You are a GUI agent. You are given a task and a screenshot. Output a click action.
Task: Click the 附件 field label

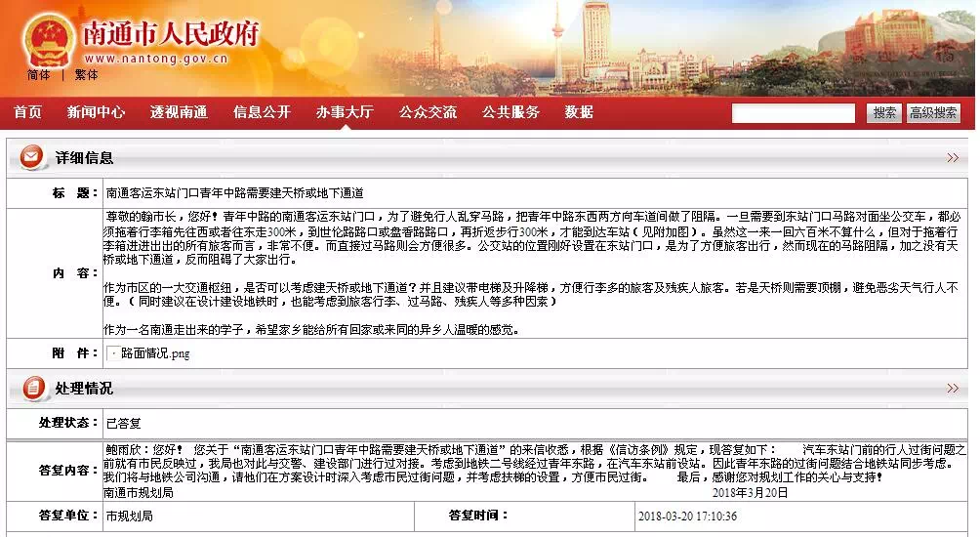pos(75,353)
